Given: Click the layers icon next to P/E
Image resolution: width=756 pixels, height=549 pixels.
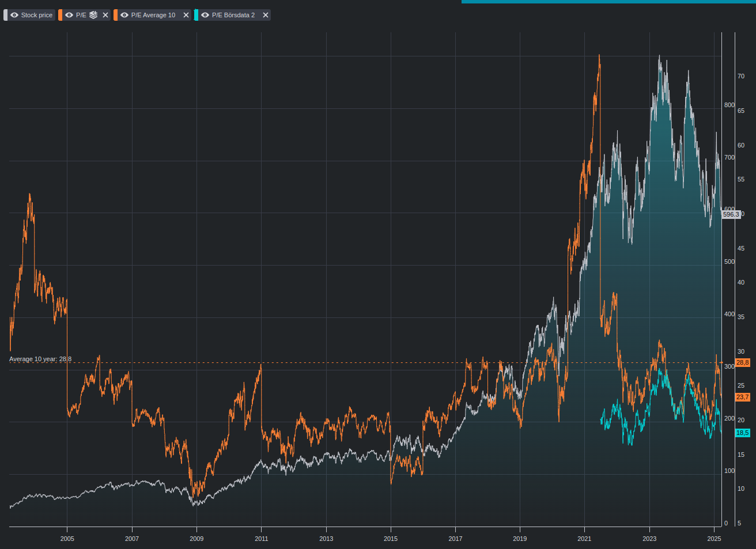Looking at the screenshot, I should tap(93, 15).
